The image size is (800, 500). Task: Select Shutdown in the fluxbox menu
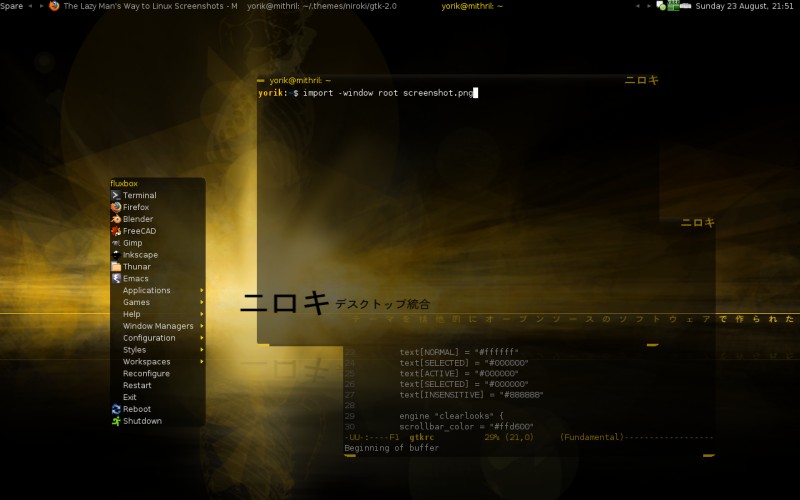[x=141, y=421]
